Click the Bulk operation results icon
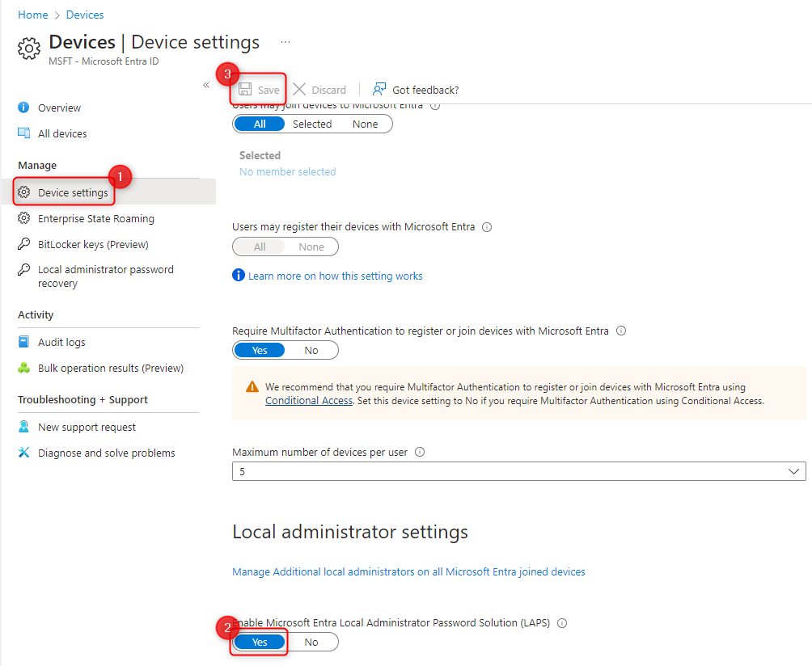 tap(23, 368)
